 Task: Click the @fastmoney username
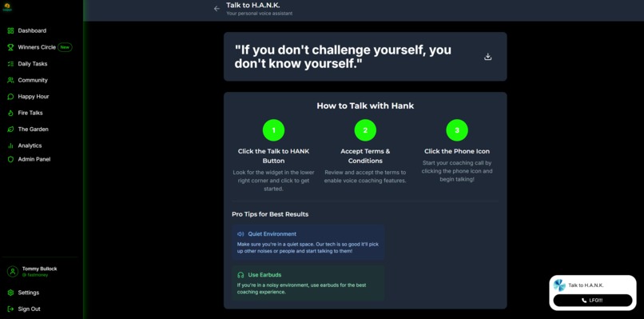[x=35, y=275]
